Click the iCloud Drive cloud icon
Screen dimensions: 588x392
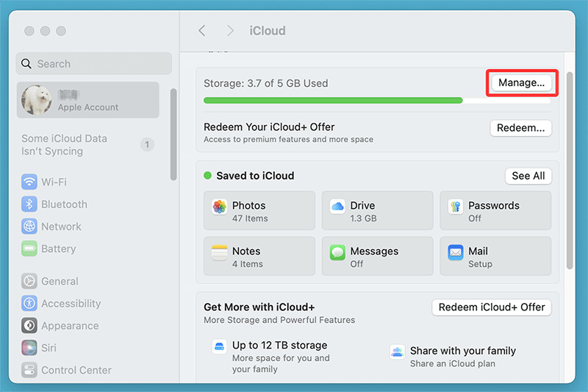coord(337,207)
